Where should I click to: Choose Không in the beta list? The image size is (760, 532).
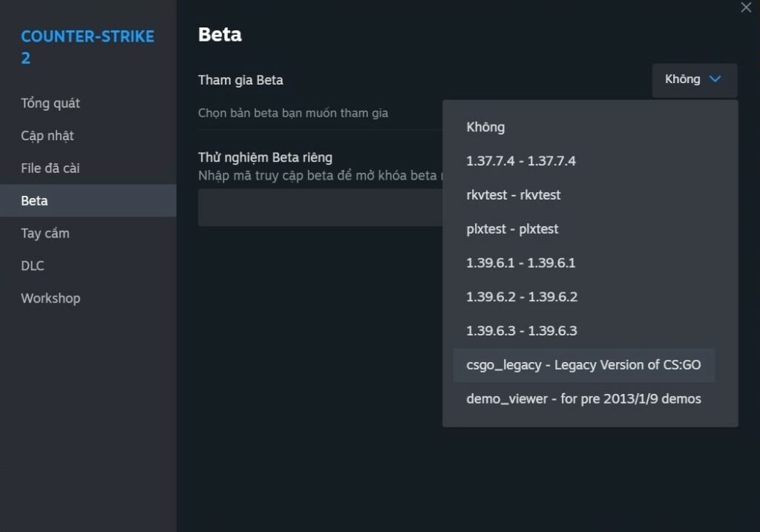tap(485, 127)
